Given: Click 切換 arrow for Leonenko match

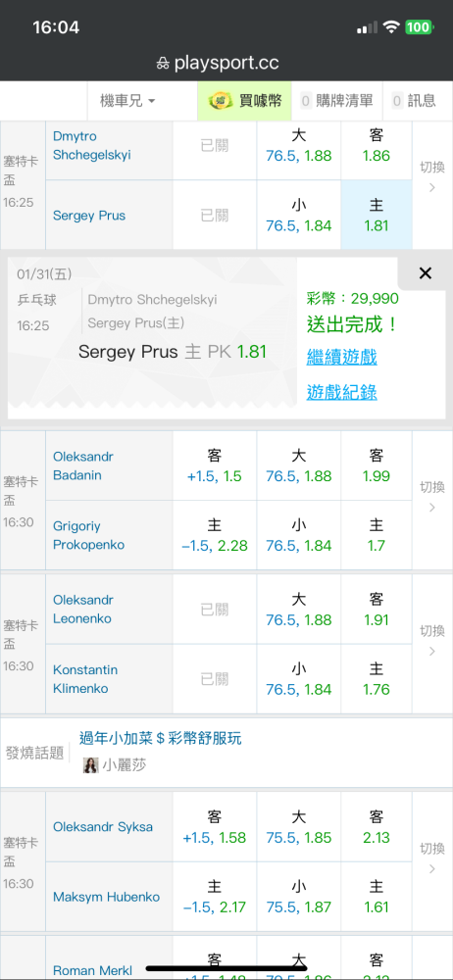Looking at the screenshot, I should point(431,641).
